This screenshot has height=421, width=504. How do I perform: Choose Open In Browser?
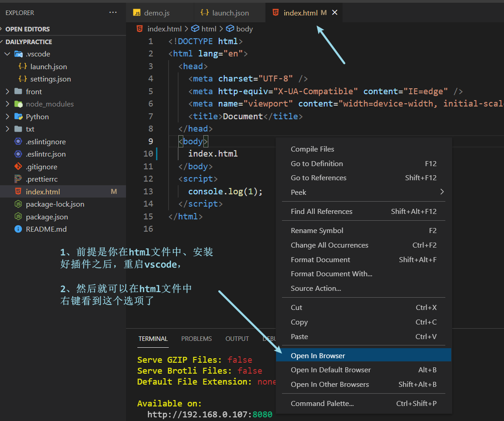coord(363,355)
